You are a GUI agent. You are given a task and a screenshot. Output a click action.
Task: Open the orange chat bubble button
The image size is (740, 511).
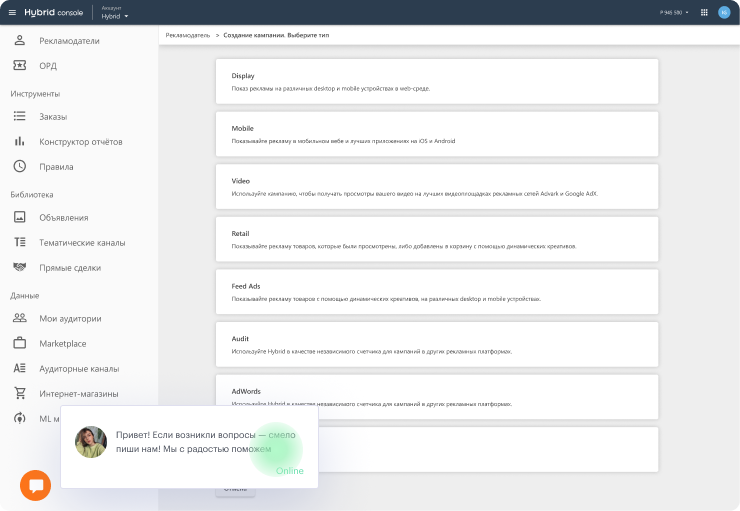coord(36,486)
